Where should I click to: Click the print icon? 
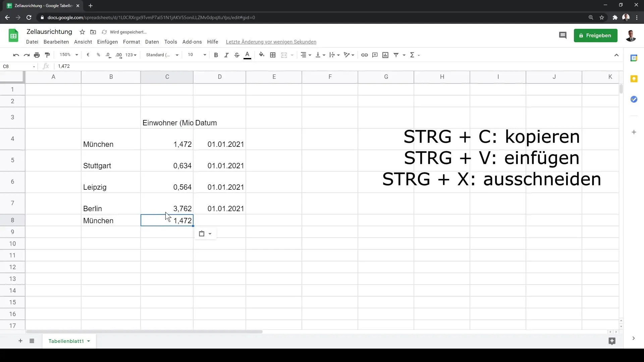coord(37,55)
